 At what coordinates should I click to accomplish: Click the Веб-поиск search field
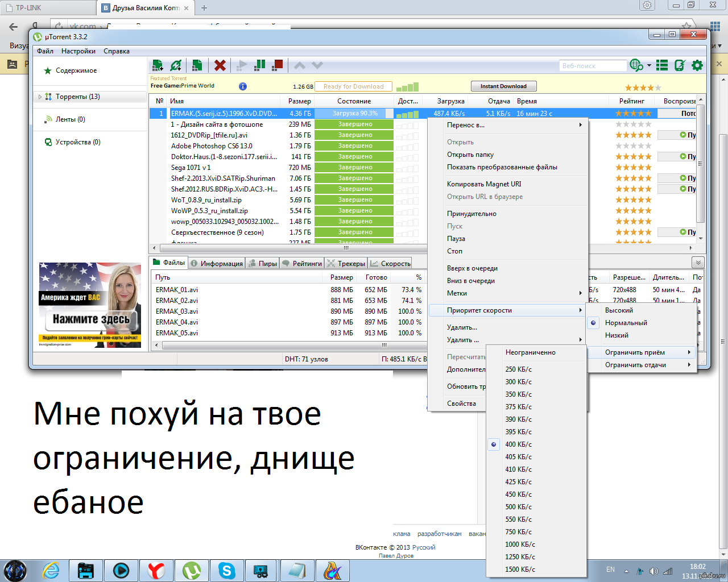click(x=593, y=66)
